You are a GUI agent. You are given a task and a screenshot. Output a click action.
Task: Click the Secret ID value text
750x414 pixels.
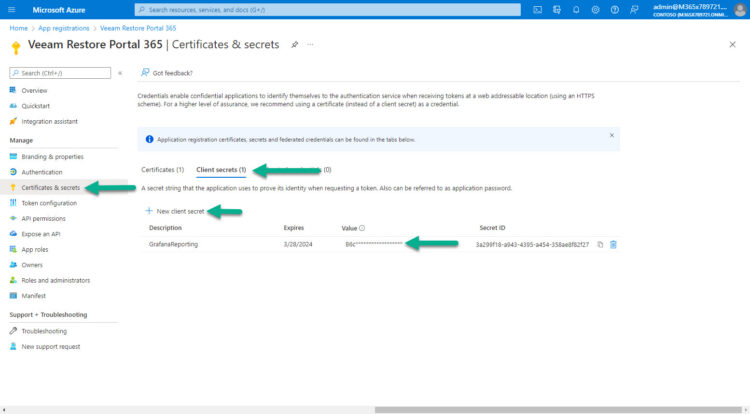coord(532,244)
